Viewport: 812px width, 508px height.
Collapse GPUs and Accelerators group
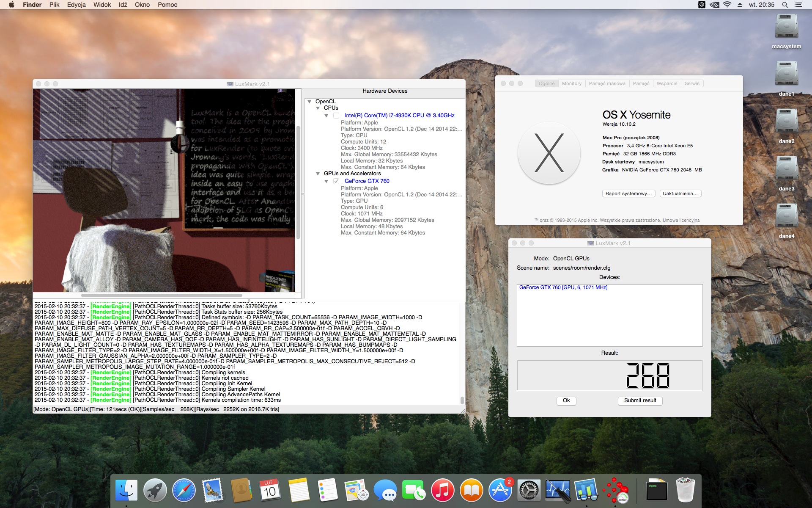point(318,174)
